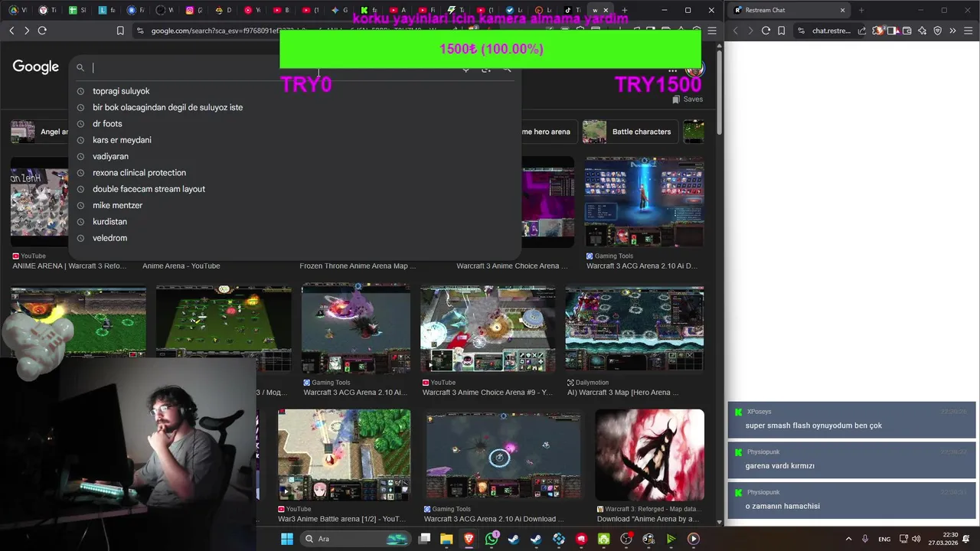Open first Steam icon on the taskbar
Image resolution: width=980 pixels, height=551 pixels.
click(514, 539)
